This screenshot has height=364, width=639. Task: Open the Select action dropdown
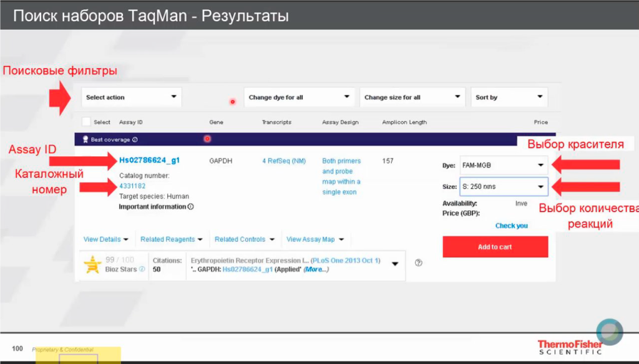[x=131, y=97]
